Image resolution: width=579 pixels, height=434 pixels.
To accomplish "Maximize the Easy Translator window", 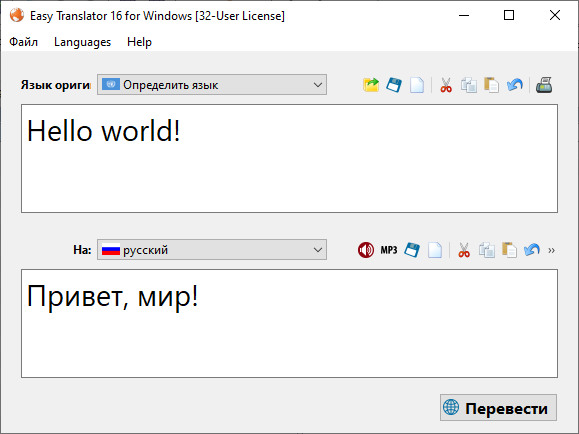I will pyautogui.click(x=509, y=16).
